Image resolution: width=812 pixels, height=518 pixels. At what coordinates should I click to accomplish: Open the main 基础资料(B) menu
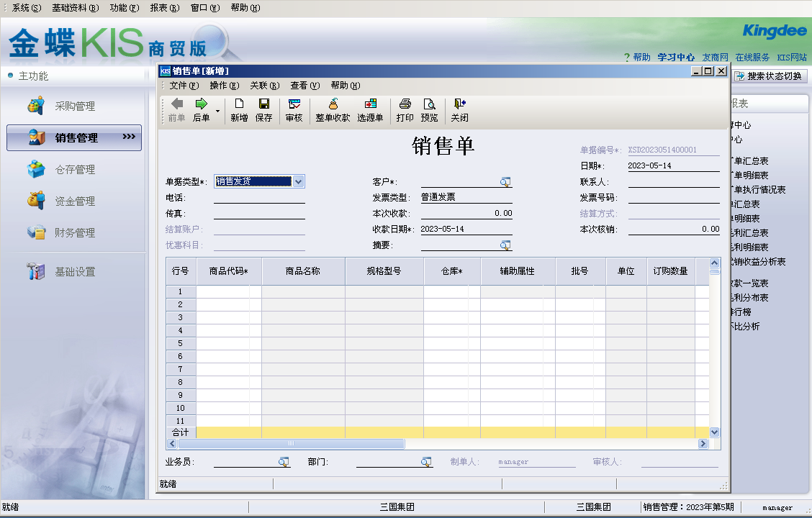pos(76,8)
